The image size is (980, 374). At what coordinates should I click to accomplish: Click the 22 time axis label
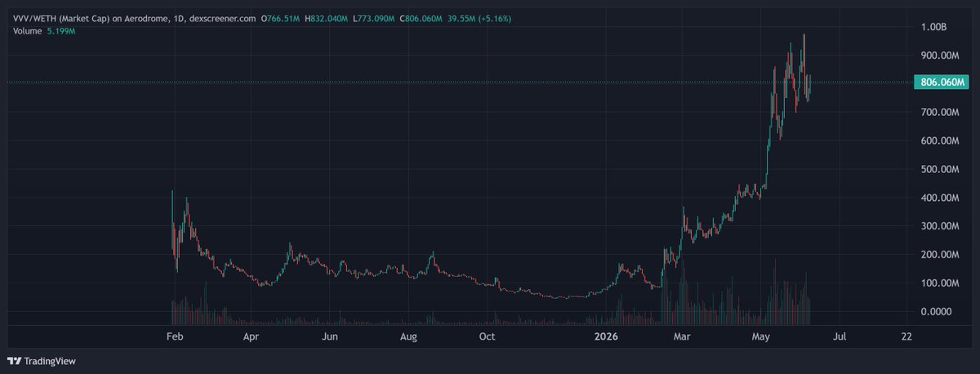coord(906,336)
